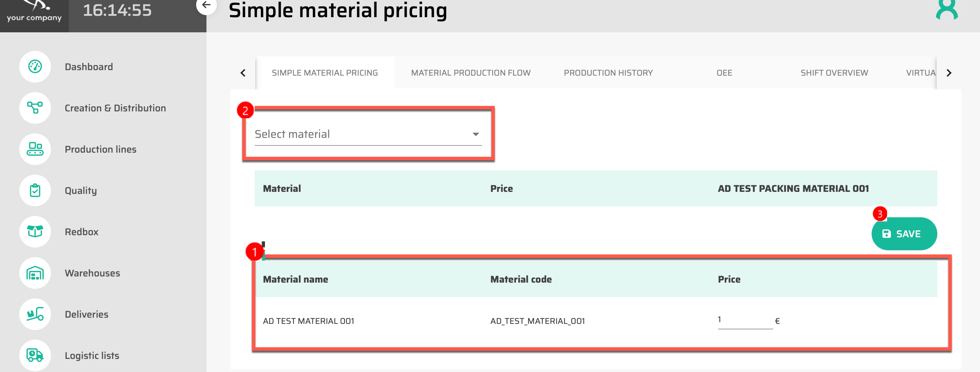980x372 pixels.
Task: Go to the Shift Overview tab
Action: [834, 73]
